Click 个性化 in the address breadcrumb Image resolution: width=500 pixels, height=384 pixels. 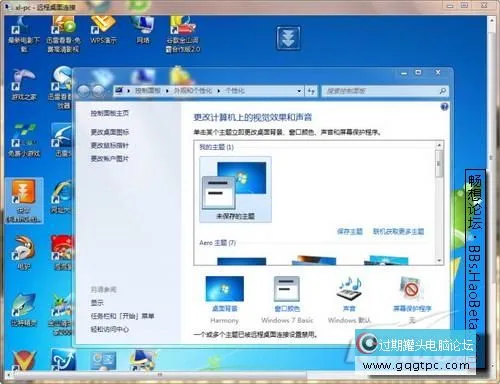pyautogui.click(x=235, y=91)
